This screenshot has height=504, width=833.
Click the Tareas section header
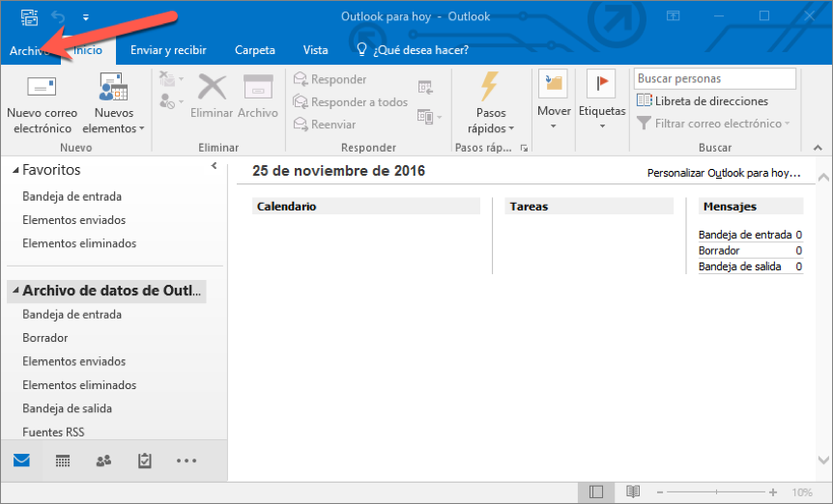pos(589,207)
